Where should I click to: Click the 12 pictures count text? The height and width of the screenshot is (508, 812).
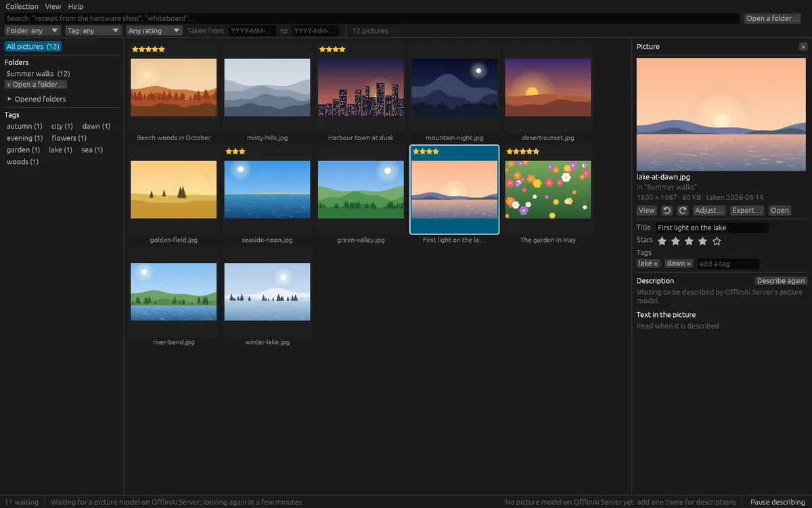coord(370,30)
